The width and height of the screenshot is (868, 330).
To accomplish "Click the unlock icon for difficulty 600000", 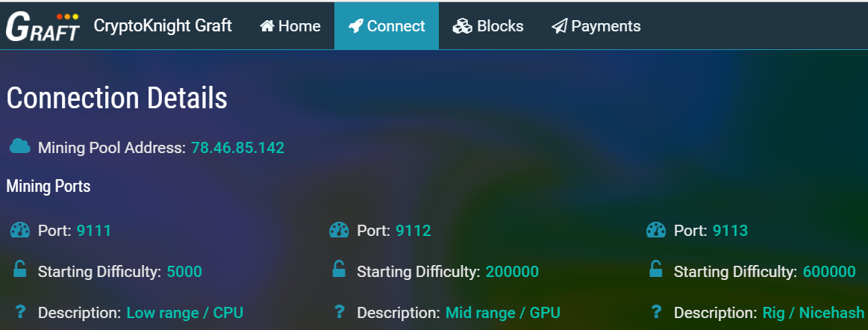I will 656,270.
